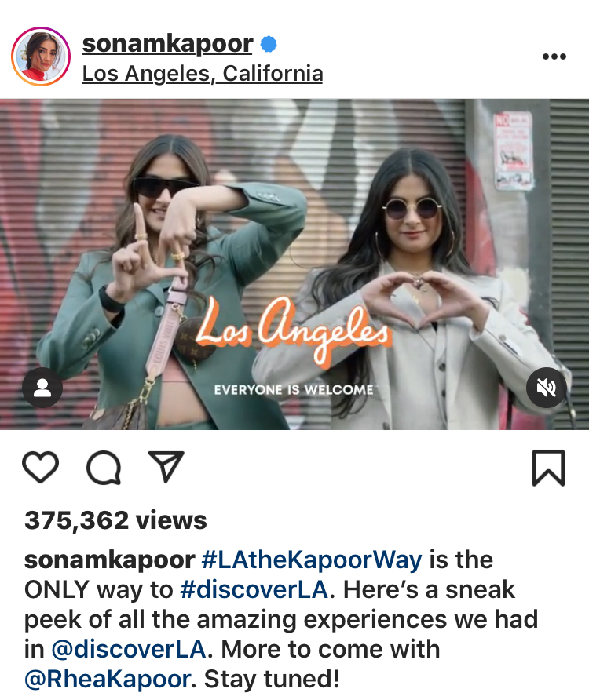
Task: Open the Los Angeles, California location link
Action: pyautogui.click(x=203, y=74)
